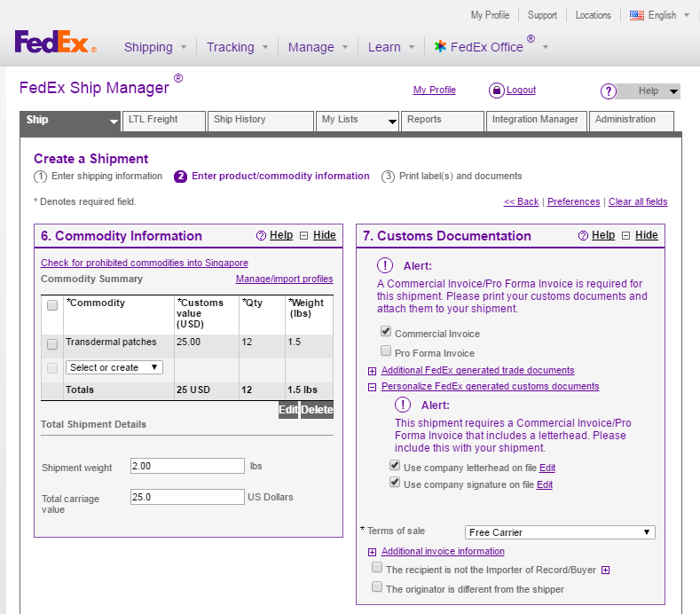Switch to the Reports tab
This screenshot has height=614, width=700.
[443, 121]
